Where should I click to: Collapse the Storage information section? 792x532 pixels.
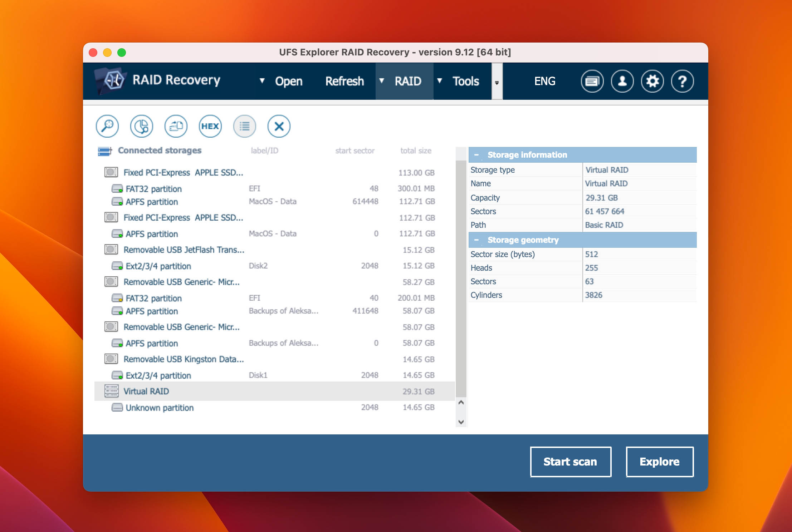pos(476,155)
